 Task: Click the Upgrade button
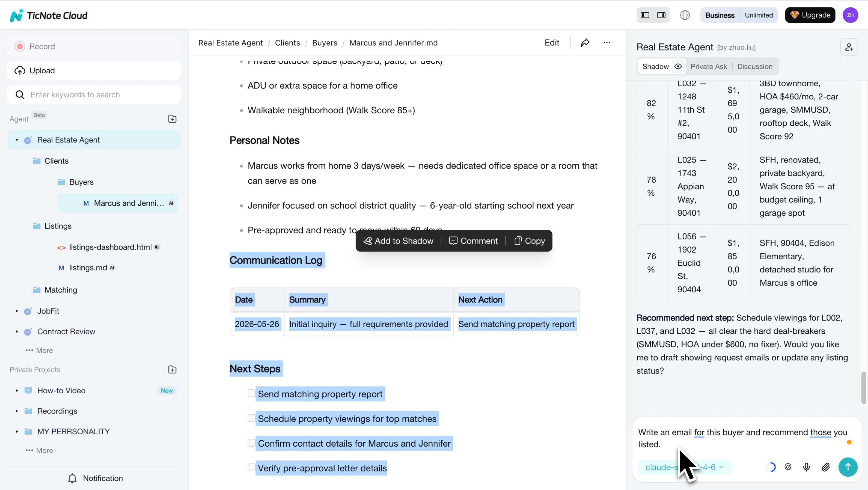coord(810,15)
